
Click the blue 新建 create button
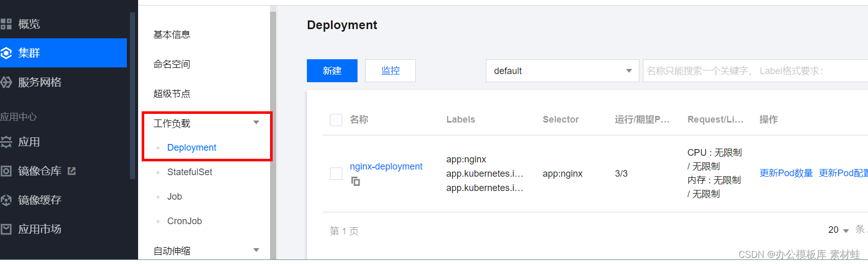[x=332, y=71]
